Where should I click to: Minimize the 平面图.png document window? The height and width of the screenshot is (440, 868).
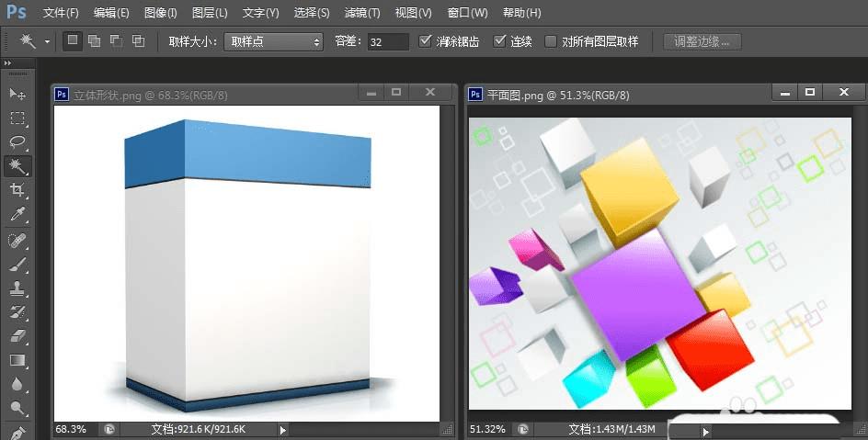click(x=784, y=92)
